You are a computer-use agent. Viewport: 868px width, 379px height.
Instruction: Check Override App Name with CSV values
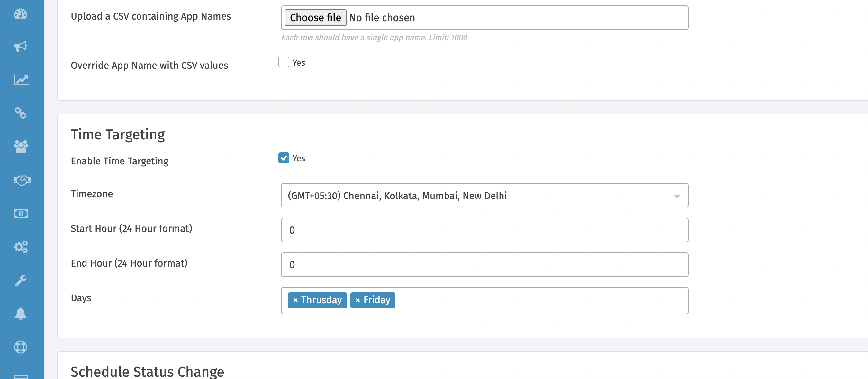[284, 62]
